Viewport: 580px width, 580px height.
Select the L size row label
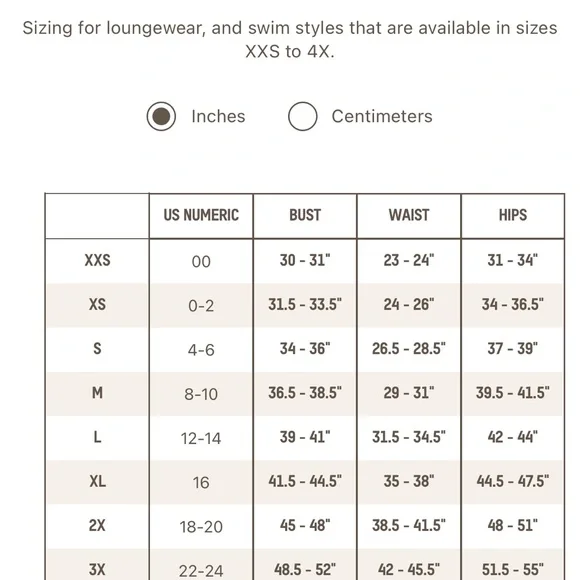(x=97, y=437)
